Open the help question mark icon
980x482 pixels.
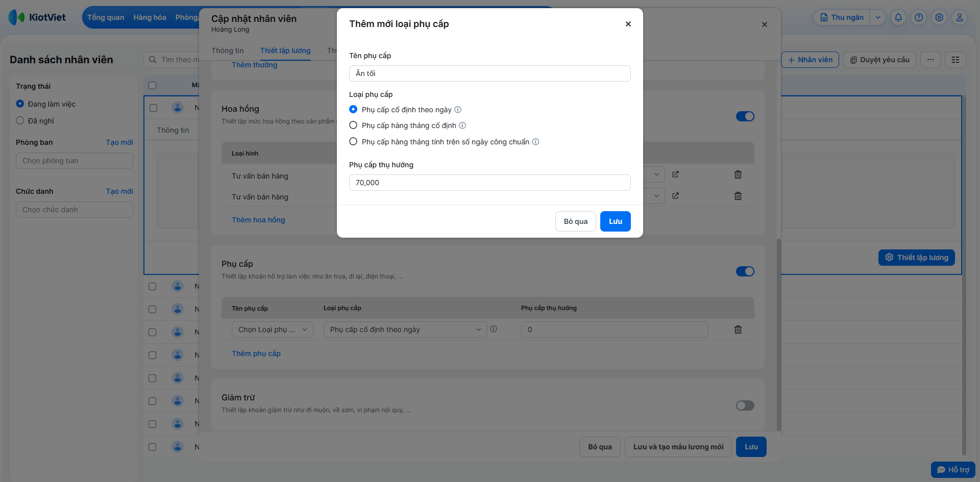919,17
